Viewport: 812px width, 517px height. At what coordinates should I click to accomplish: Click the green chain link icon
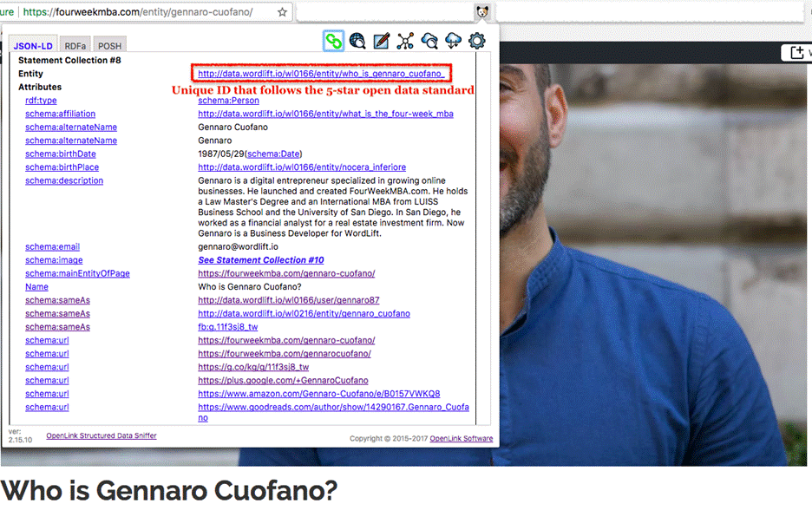333,41
